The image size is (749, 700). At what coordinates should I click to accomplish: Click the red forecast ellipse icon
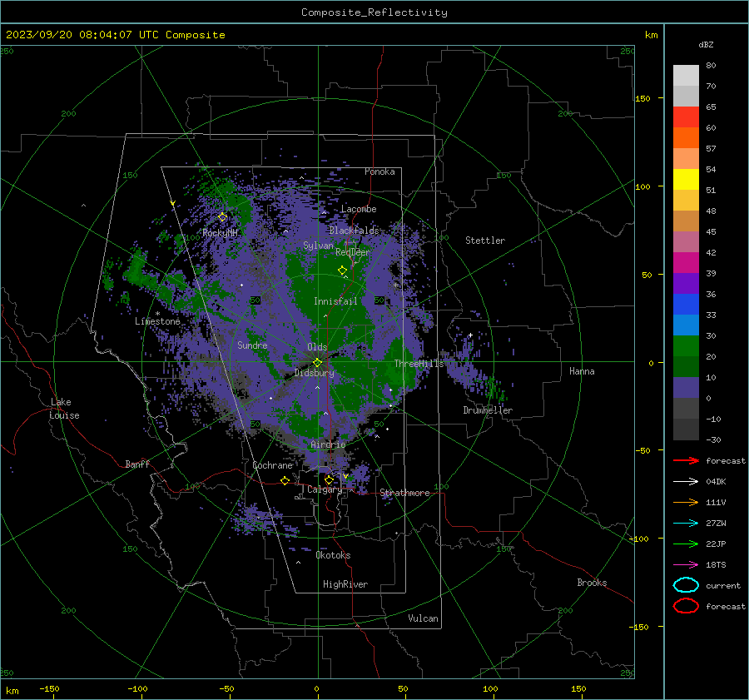(x=686, y=606)
